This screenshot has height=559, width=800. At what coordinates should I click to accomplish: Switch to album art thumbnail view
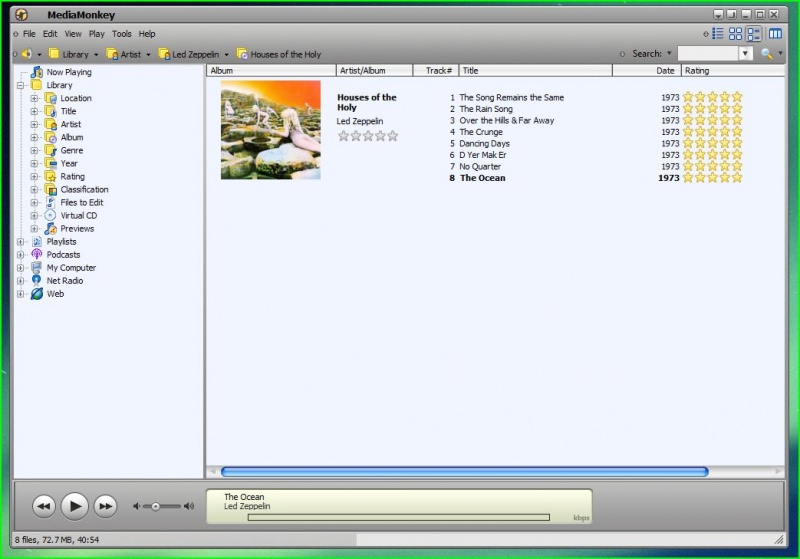(x=736, y=34)
